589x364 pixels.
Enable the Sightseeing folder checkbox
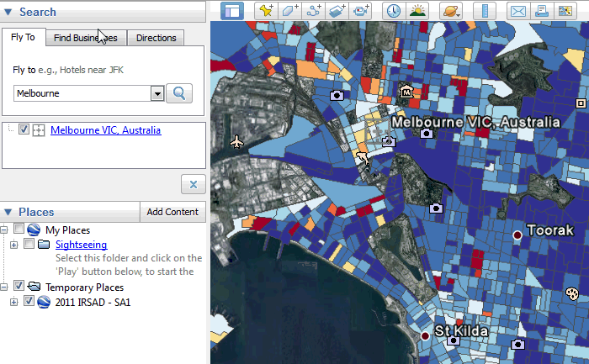pyautogui.click(x=29, y=245)
